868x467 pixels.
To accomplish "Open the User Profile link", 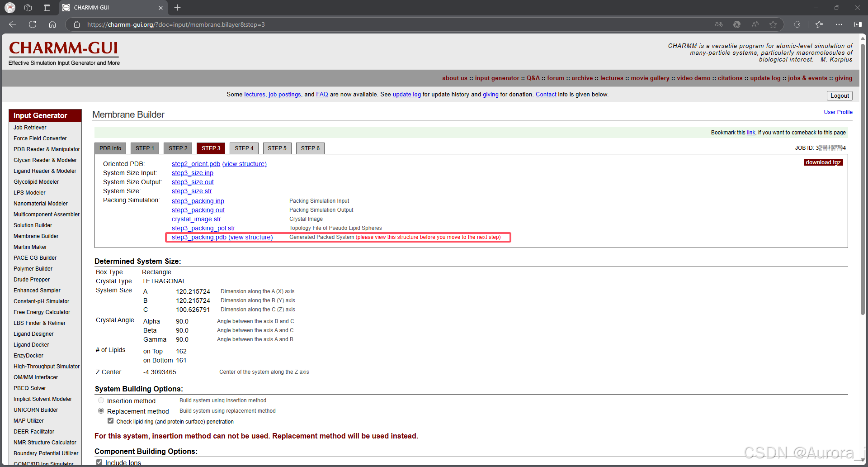I will tap(838, 112).
